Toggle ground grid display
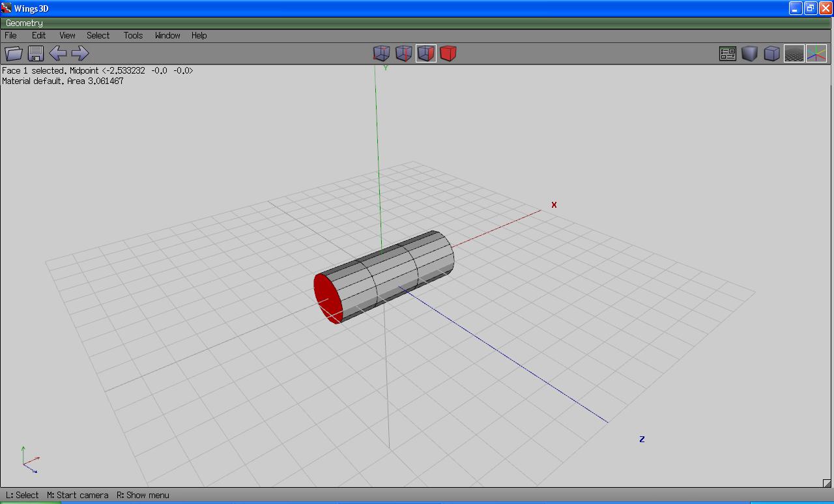Image resolution: width=834 pixels, height=504 pixels. point(794,53)
